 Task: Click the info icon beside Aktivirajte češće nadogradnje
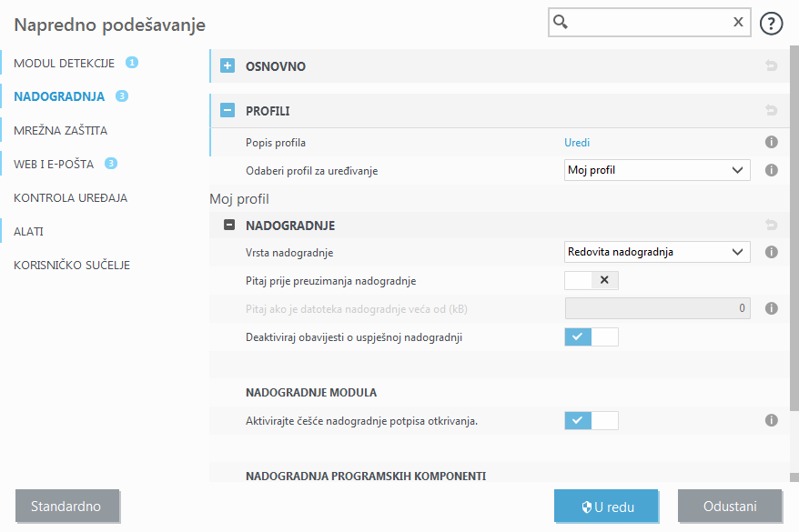pos(771,420)
